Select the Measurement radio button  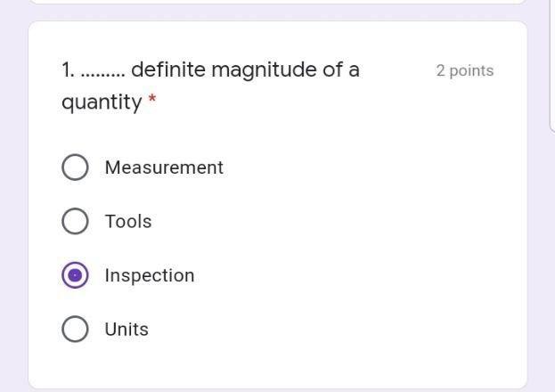[x=75, y=167]
